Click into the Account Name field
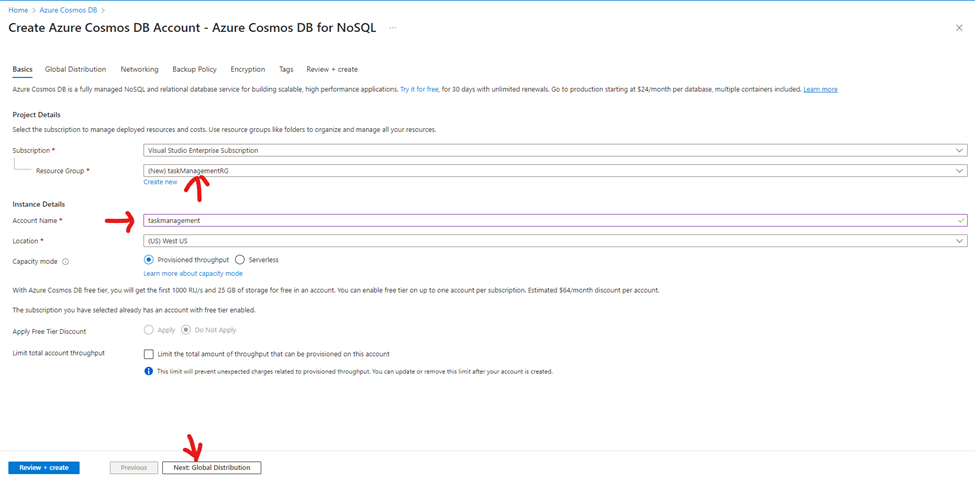 click(x=555, y=220)
